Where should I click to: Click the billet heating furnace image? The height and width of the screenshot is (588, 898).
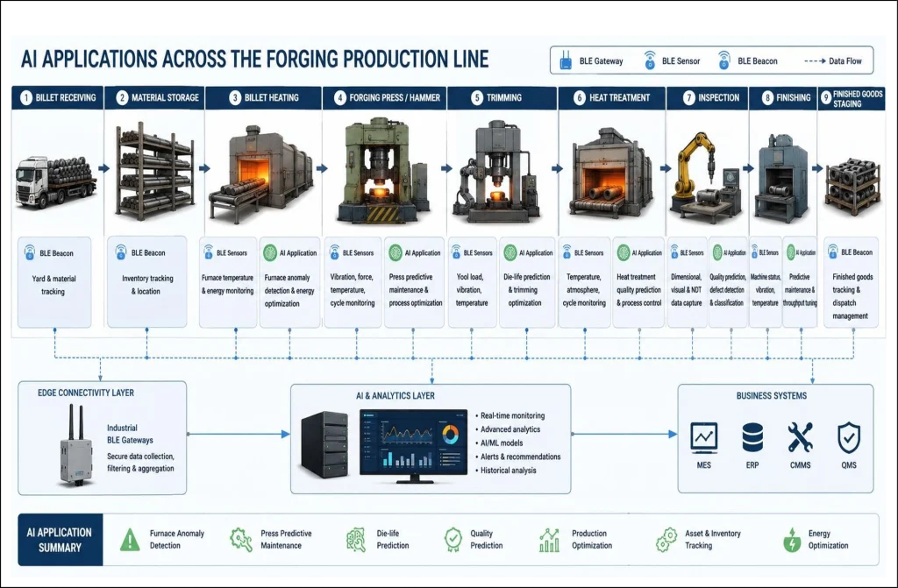click(260, 174)
